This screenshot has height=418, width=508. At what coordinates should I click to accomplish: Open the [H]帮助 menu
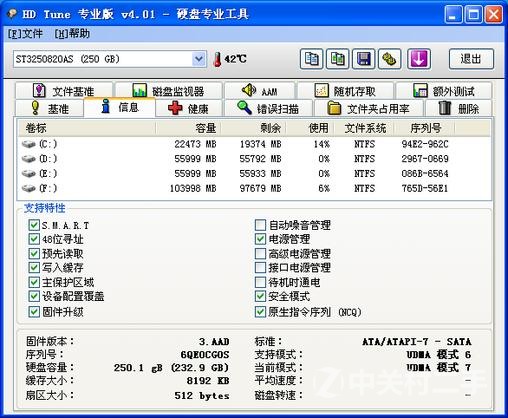coord(72,34)
